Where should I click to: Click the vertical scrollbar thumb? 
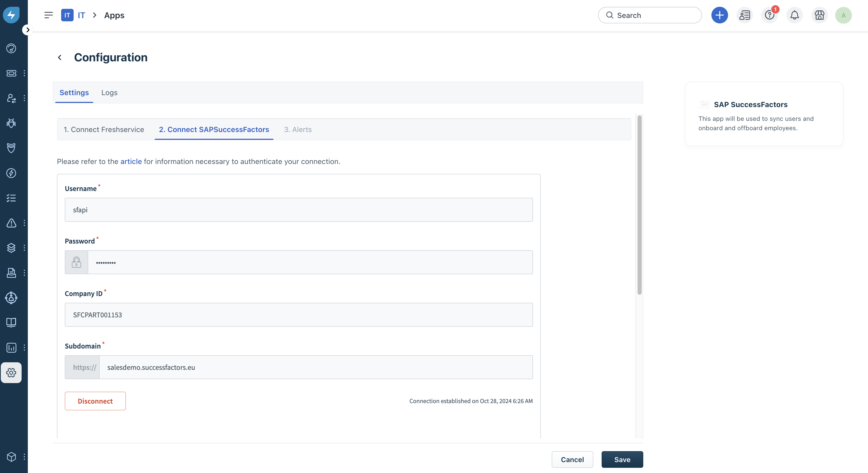click(639, 205)
